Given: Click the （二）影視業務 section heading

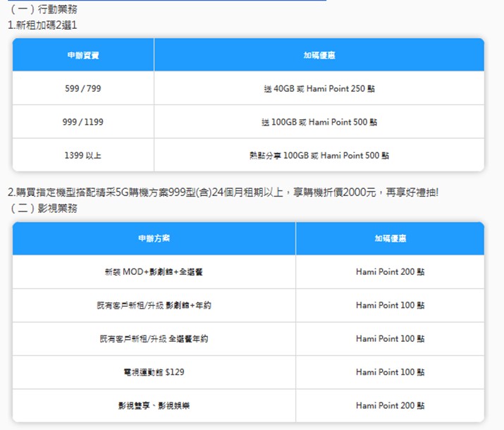Looking at the screenshot, I should click(x=42, y=208).
